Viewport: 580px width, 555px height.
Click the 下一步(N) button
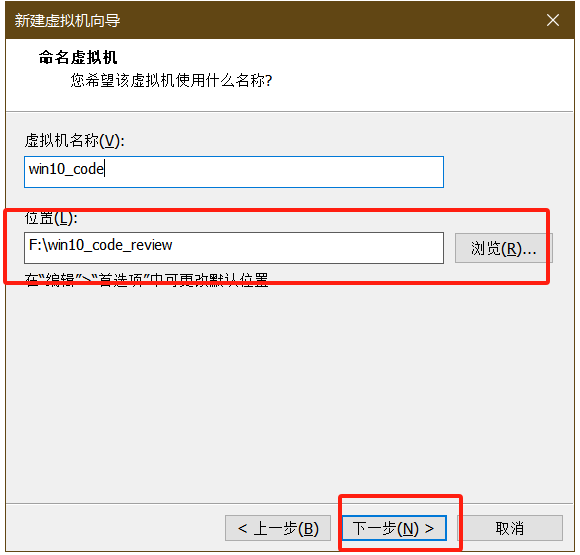tap(394, 528)
